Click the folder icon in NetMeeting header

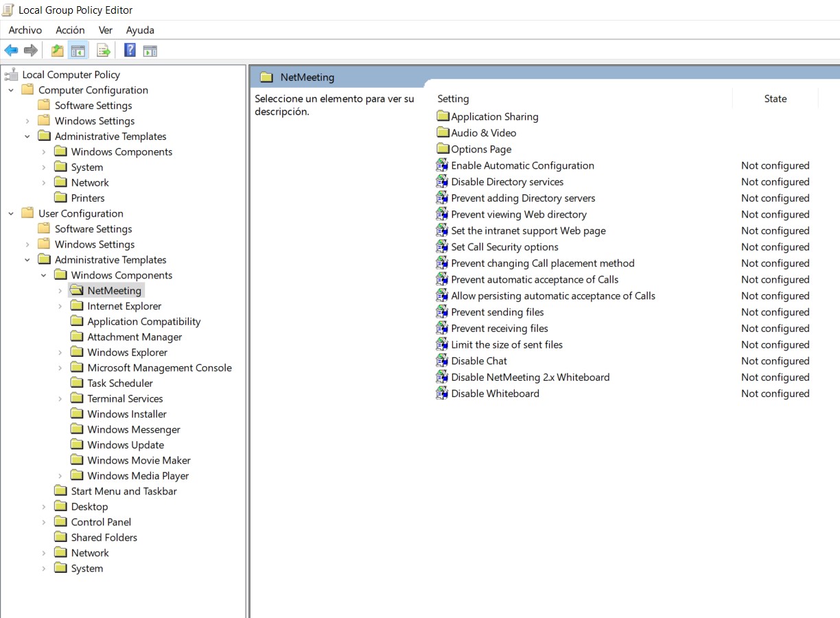(267, 78)
